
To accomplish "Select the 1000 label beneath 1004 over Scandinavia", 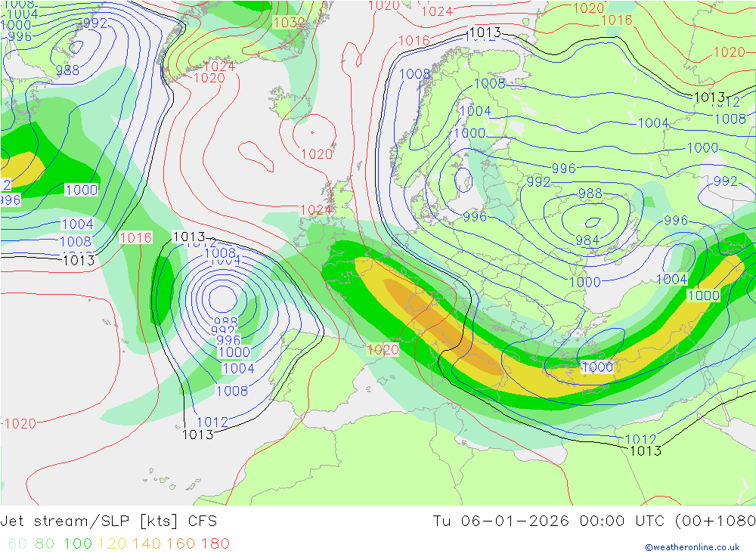I will point(469,132).
